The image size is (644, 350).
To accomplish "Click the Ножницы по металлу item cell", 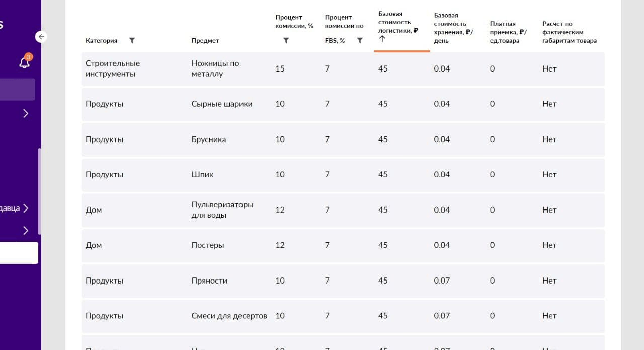I will (x=215, y=68).
